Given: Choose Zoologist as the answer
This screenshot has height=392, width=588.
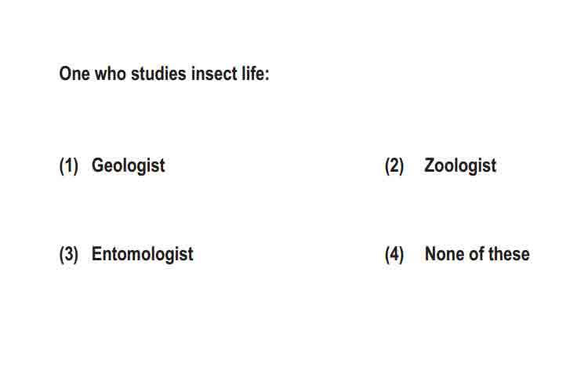Looking at the screenshot, I should [460, 165].
